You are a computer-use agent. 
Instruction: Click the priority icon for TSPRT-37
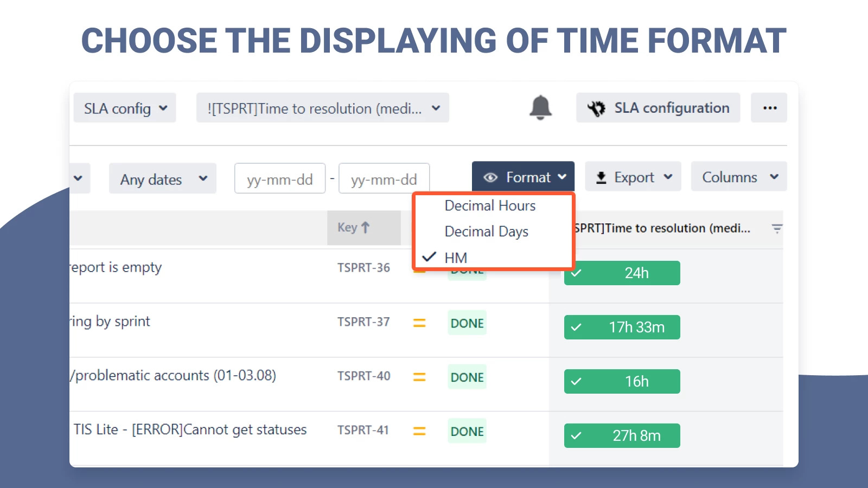pos(419,323)
